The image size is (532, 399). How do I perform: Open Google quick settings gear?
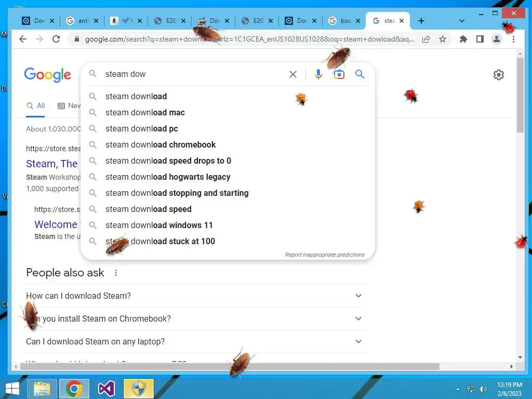pyautogui.click(x=498, y=75)
